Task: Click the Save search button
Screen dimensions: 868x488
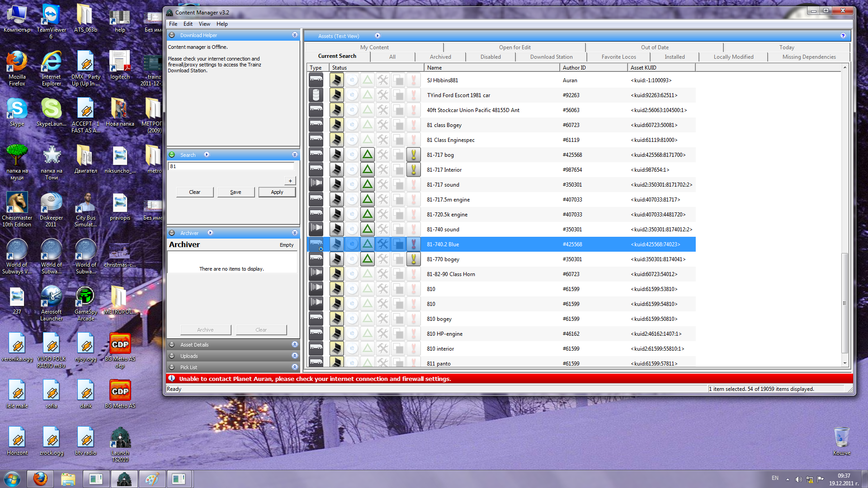Action: point(236,192)
